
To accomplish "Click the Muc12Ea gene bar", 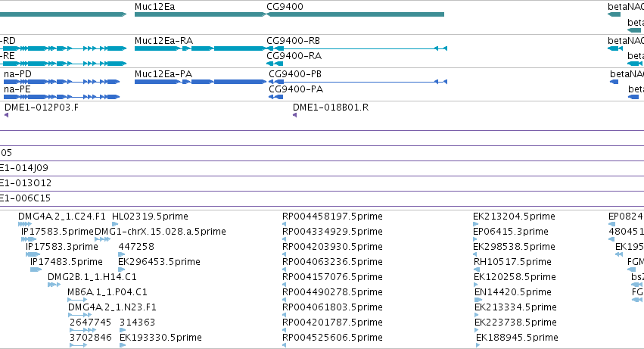I will 200,14.
